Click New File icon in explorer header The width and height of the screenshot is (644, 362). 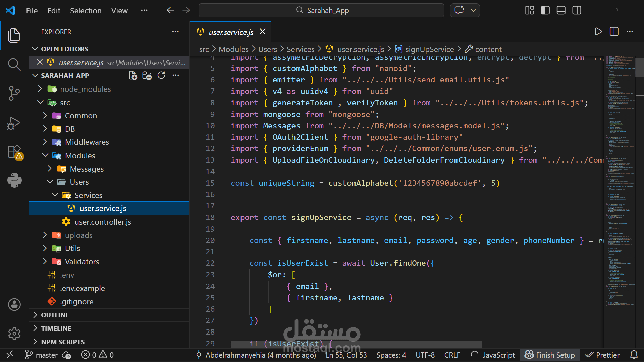(x=133, y=76)
